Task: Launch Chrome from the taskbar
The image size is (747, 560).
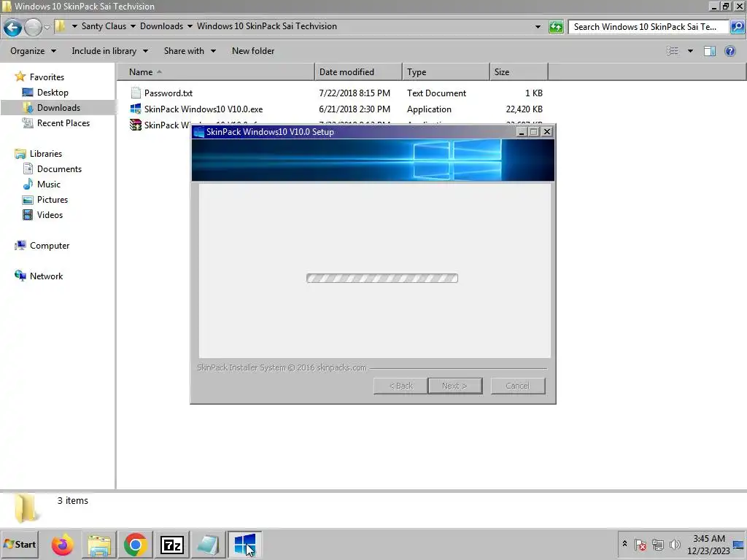Action: click(x=135, y=544)
